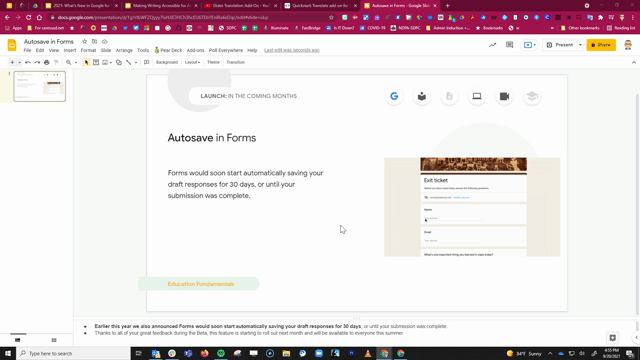This screenshot has height=360, width=640.
Task: Open the Poll Everywhere menu
Action: coord(226,50)
